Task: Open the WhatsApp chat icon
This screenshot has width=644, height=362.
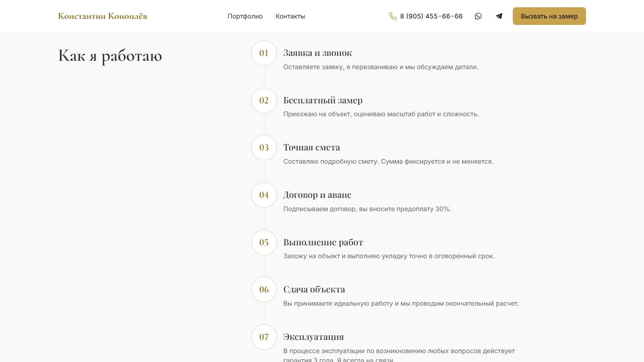Action: (478, 16)
